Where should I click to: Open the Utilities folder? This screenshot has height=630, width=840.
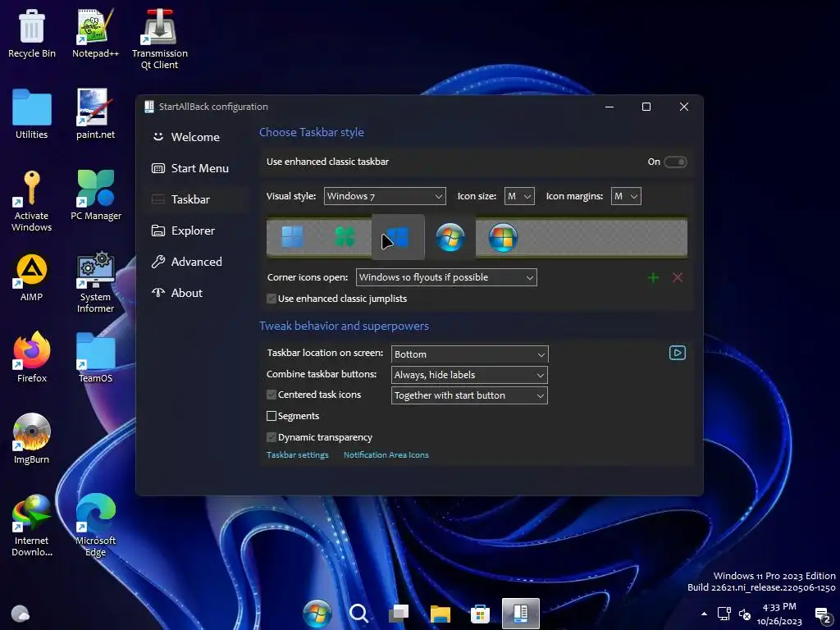tap(32, 114)
